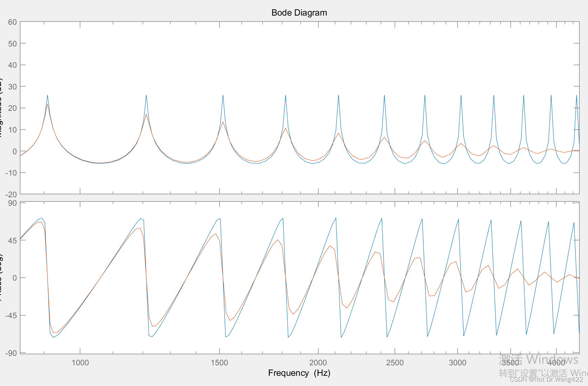This screenshot has height=386, width=588.
Task: Click the magnitude axis value -20
Action: (x=11, y=195)
